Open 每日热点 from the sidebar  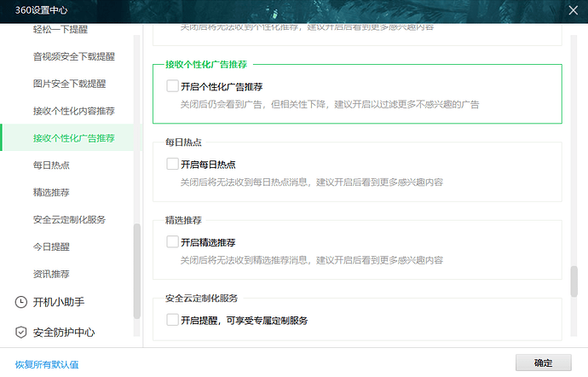(x=51, y=165)
